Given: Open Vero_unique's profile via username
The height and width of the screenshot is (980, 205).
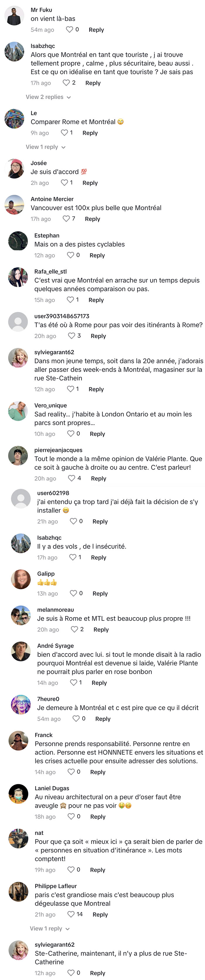Looking at the screenshot, I should pos(51,405).
